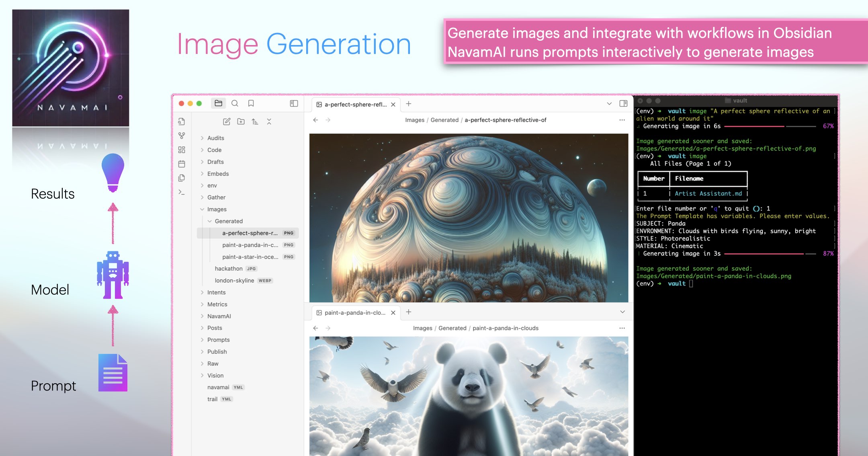
Task: Toggle the left sidebar collapse icon
Action: (x=294, y=103)
